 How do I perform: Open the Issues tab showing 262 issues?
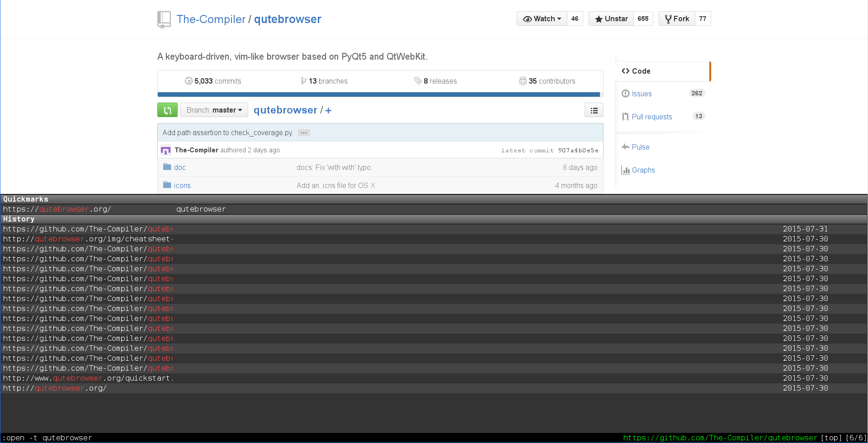(x=641, y=94)
